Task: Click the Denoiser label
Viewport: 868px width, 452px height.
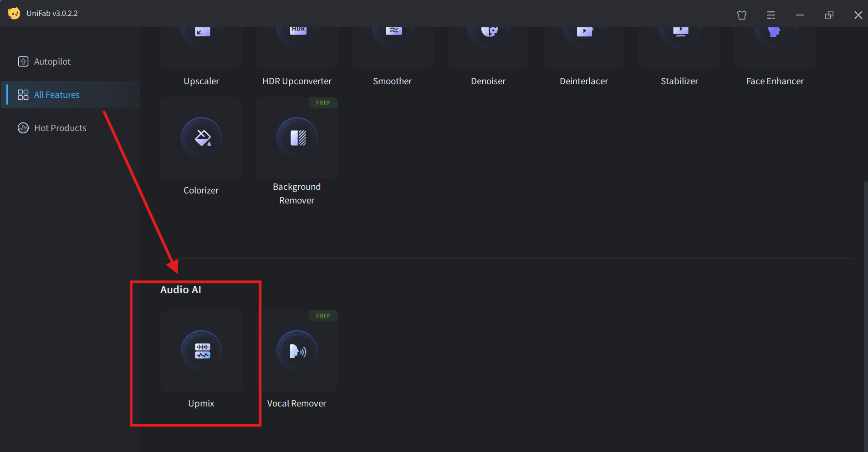Action: 488,81
